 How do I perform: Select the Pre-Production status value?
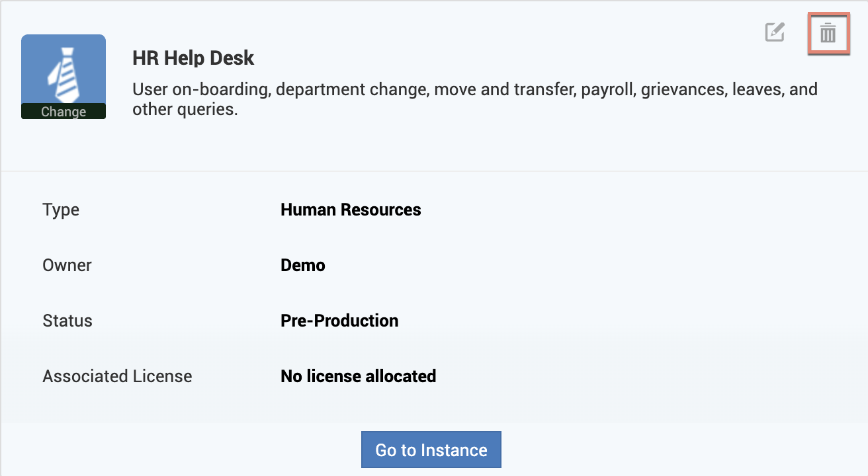pyautogui.click(x=339, y=321)
